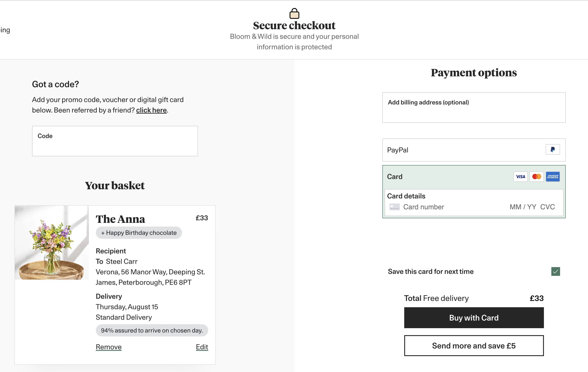
Task: Focus the MM / YY expiry field
Action: coord(523,207)
